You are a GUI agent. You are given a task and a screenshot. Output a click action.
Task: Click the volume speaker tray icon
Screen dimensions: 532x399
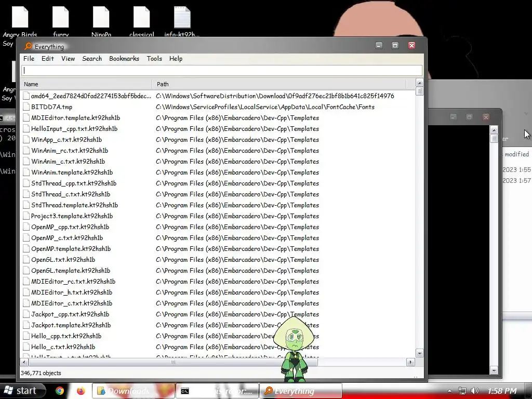point(475,391)
